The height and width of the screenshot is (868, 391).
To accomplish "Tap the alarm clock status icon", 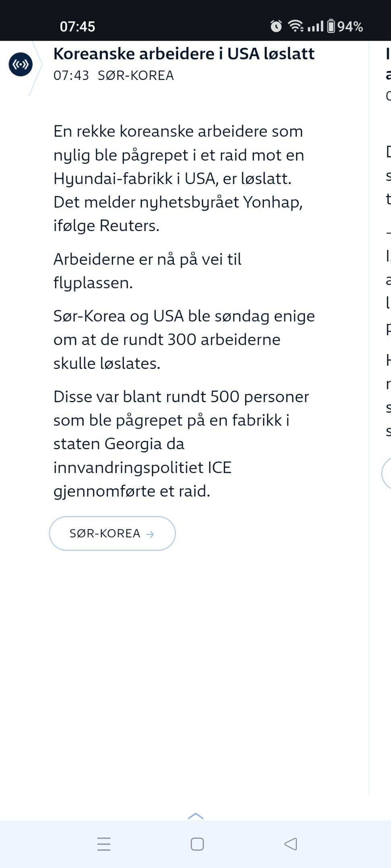I will (x=276, y=26).
